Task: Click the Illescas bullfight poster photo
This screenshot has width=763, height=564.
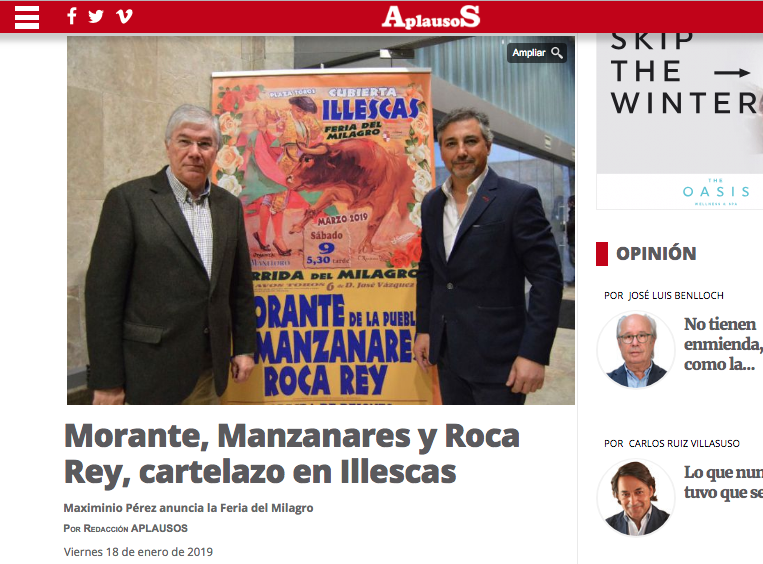Action: 321,220
